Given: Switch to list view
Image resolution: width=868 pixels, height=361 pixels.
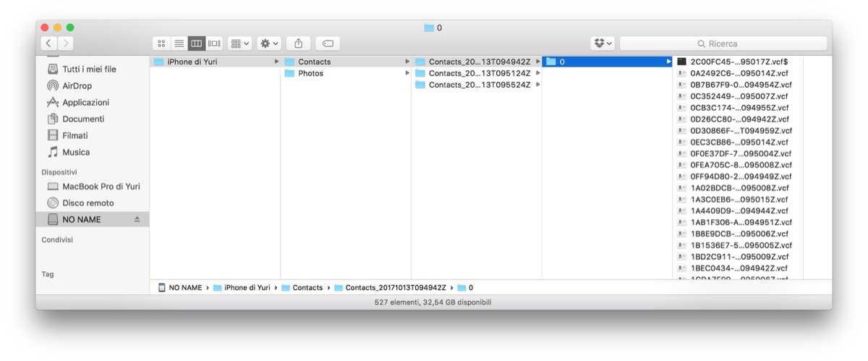Looking at the screenshot, I should [x=179, y=43].
